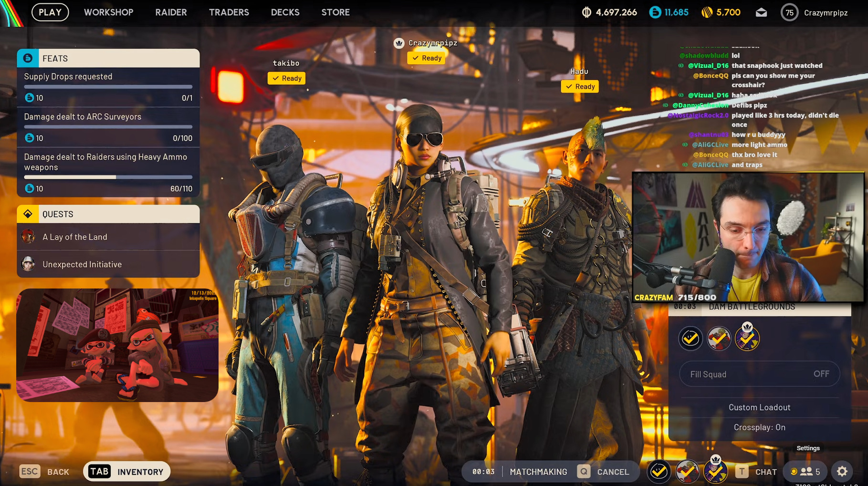This screenshot has width=868, height=486.
Task: Click the middle squad member avatar in the matchmaking panel
Action: tap(719, 339)
